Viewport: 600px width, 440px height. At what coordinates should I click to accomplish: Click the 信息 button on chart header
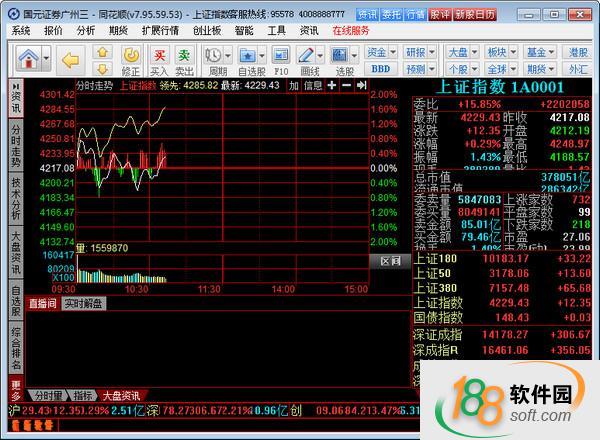coord(313,85)
